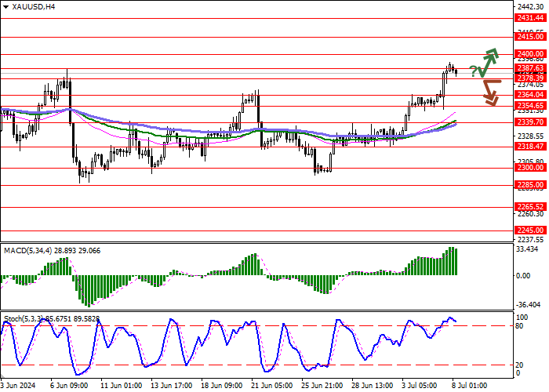Select the Stochastic 80 level label
The width and height of the screenshot is (549, 392).
(x=519, y=326)
